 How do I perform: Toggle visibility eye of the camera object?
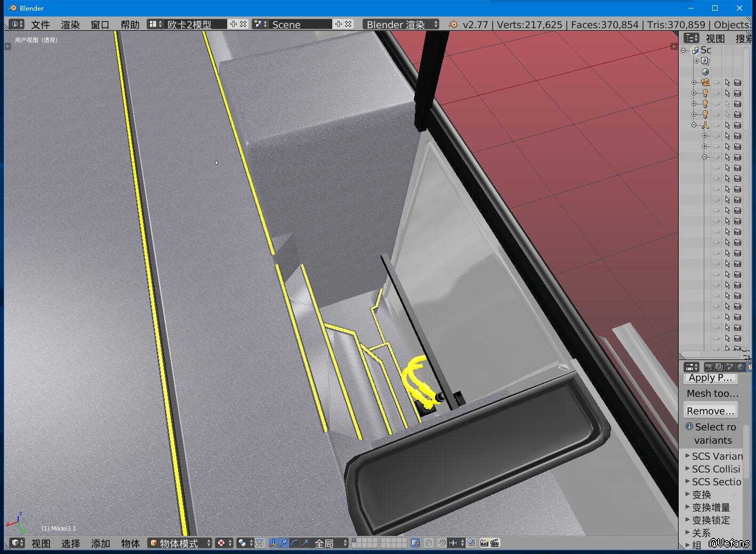pyautogui.click(x=717, y=83)
